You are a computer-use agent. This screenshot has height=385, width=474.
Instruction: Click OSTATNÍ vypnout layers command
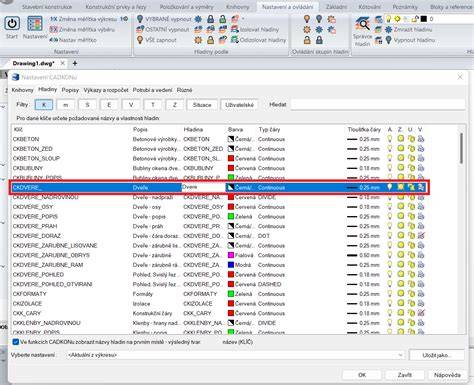[163, 29]
